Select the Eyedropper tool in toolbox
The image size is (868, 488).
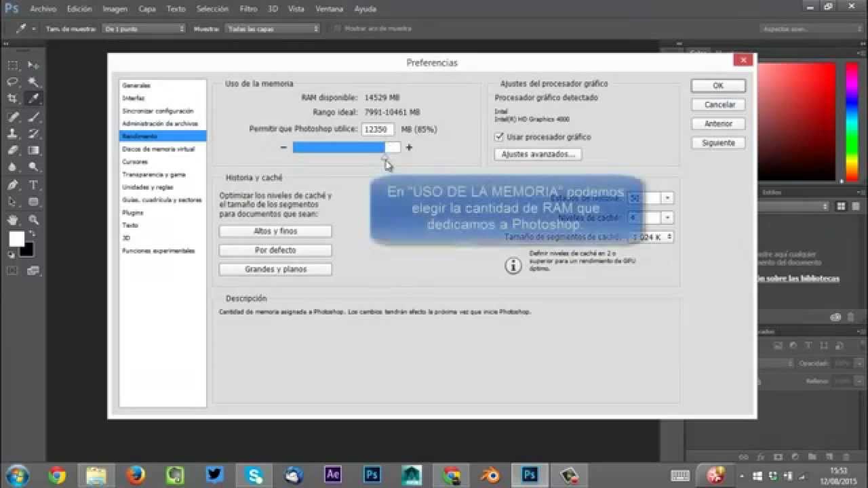[33, 99]
